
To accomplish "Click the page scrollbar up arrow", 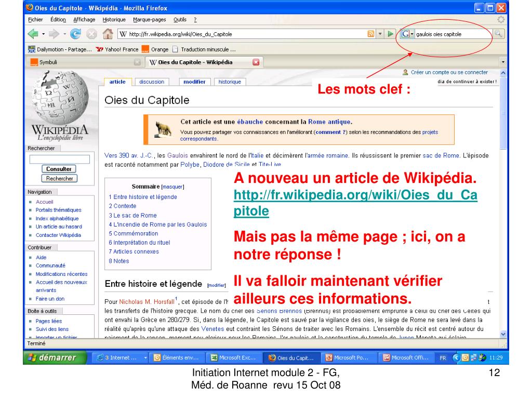I will pyautogui.click(x=503, y=73).
